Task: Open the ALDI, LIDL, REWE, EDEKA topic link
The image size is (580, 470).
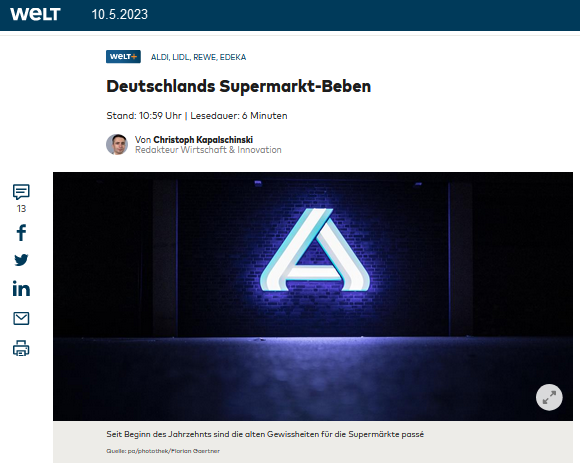Action: point(198,57)
